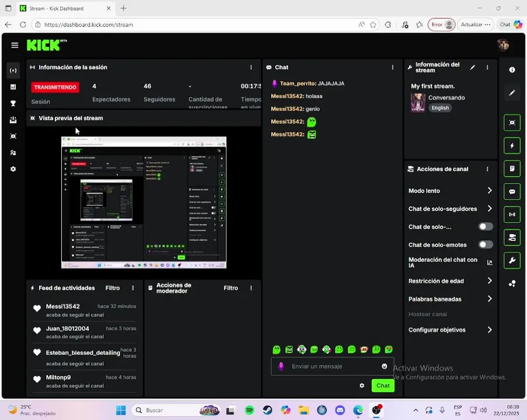The height and width of the screenshot is (420, 527).
Task: Click Messi13542 in the activity feed
Action: (63, 306)
